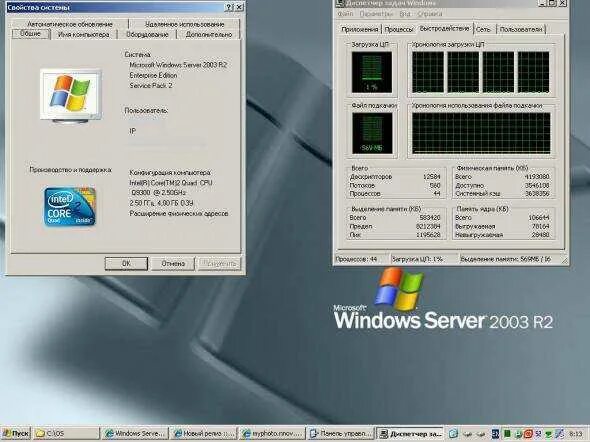Click the system tray clock showing 8:13
Viewport: 590px width, 442px height.
[575, 434]
